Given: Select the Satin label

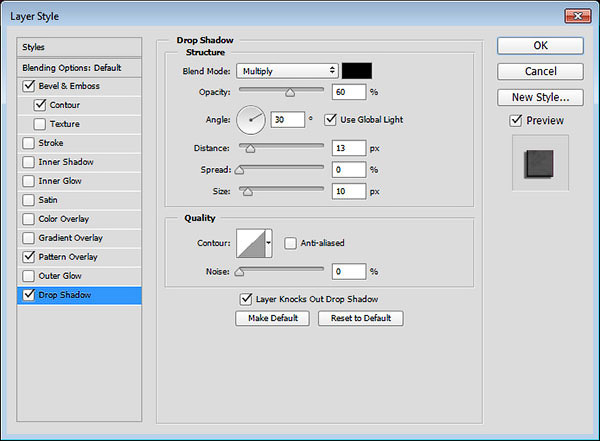Looking at the screenshot, I should (x=48, y=200).
